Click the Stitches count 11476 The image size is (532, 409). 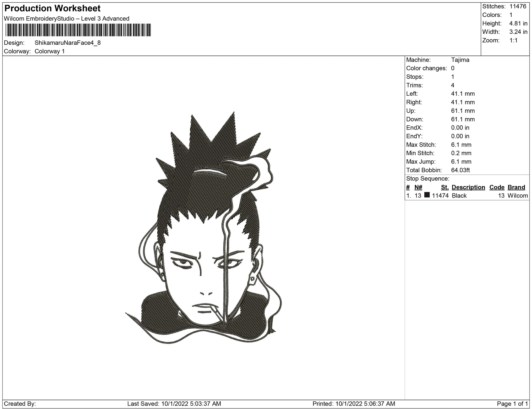tap(518, 7)
